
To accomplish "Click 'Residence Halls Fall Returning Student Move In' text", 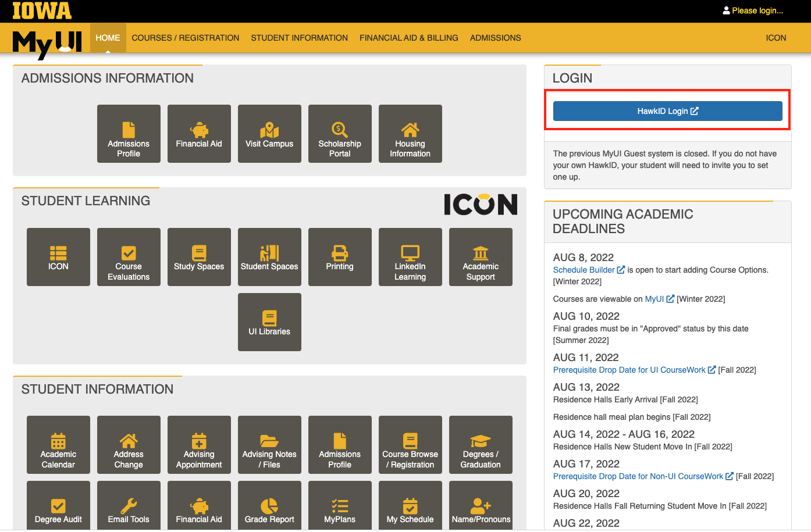I will tap(640, 506).
